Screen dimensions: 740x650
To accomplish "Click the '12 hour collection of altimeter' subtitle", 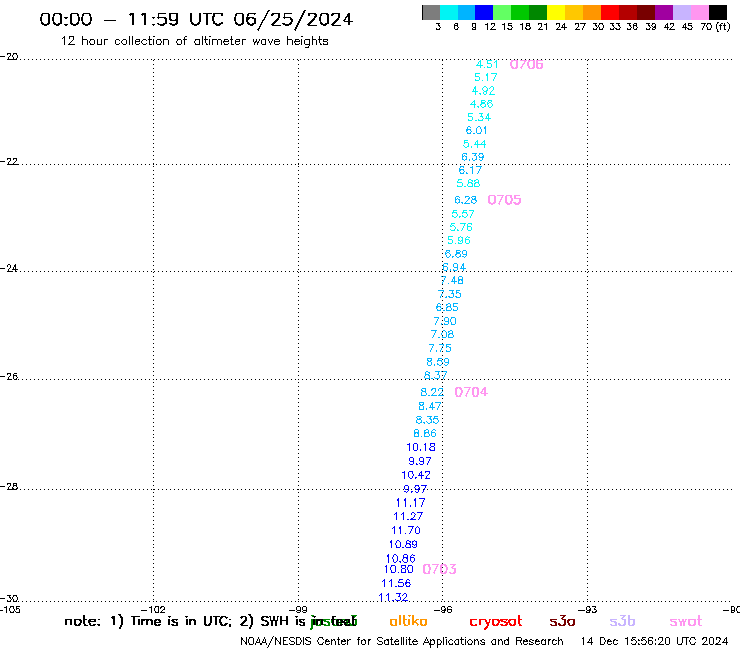I will pos(156,41).
